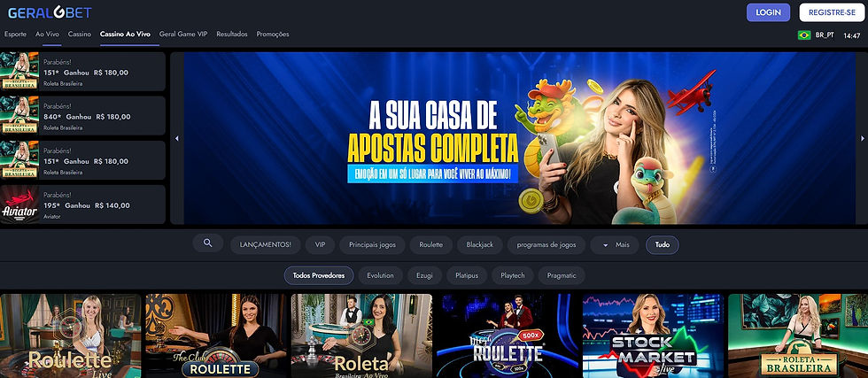
Task: Select programas de jogos filter
Action: [546, 244]
